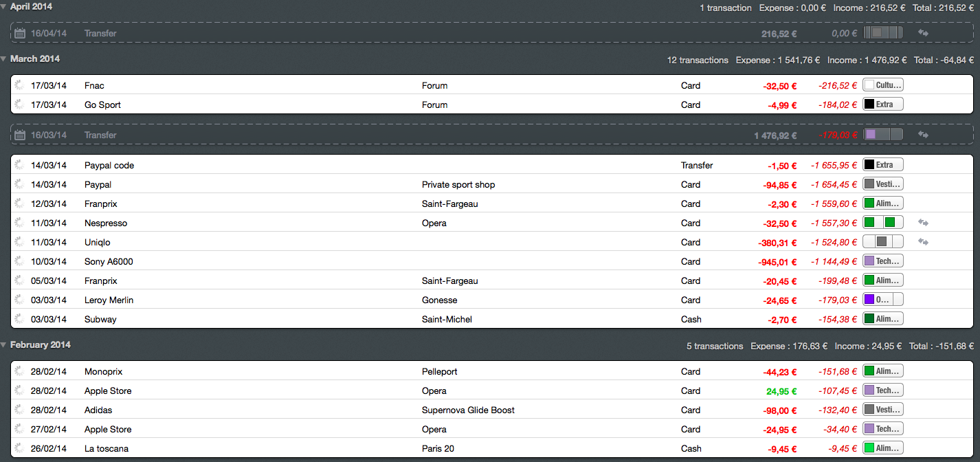
Task: Click status icon on Franprix 05/03/14 row
Action: coord(19,280)
